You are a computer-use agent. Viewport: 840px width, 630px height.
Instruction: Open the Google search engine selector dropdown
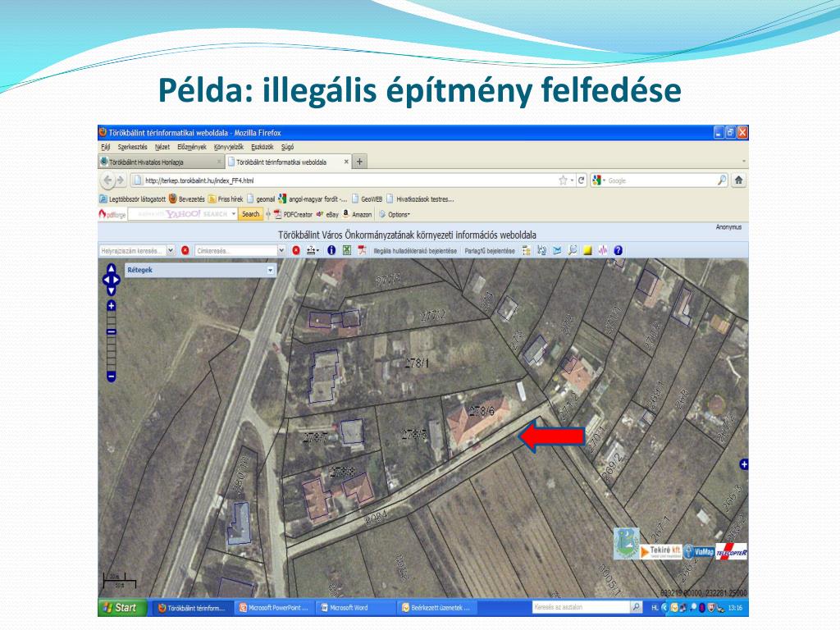[x=600, y=180]
